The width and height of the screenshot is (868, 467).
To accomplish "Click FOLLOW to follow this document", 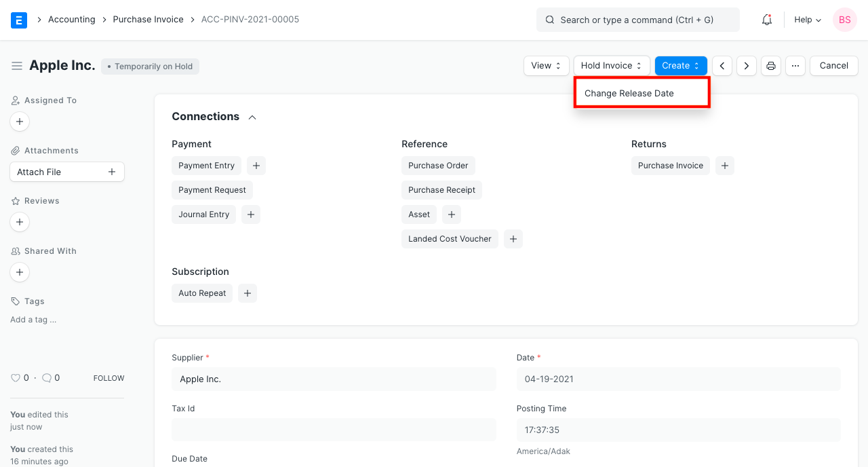I will [108, 377].
